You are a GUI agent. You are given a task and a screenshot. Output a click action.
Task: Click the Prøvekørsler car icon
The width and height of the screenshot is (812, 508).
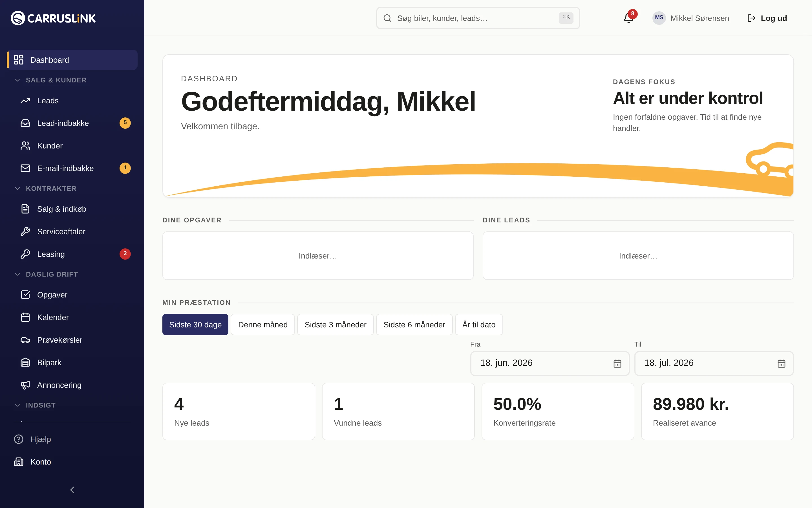coord(25,340)
